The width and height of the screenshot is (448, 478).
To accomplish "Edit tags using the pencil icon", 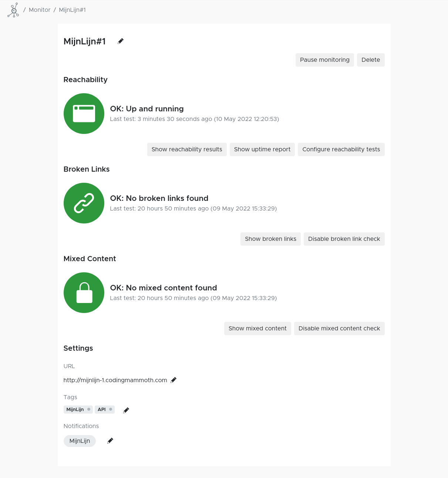I will (126, 410).
